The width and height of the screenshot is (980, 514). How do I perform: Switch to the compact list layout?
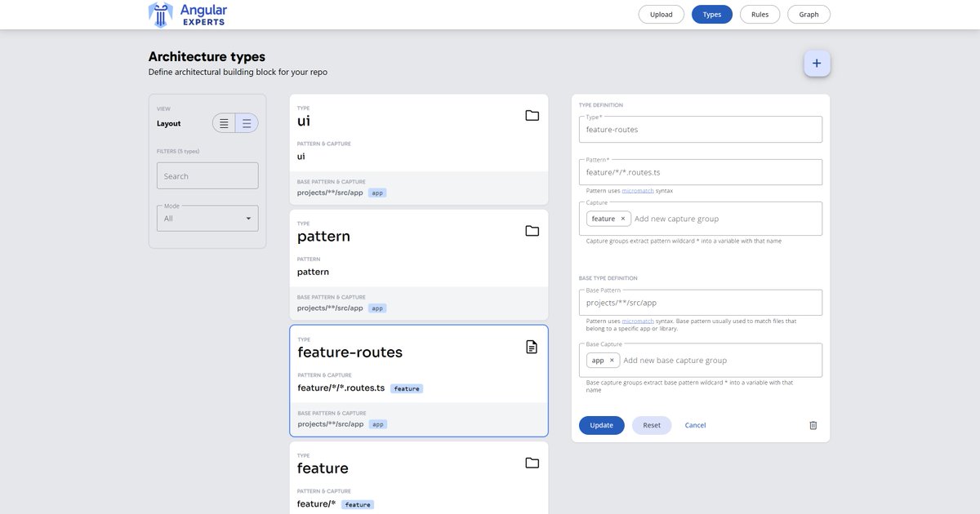tap(224, 123)
